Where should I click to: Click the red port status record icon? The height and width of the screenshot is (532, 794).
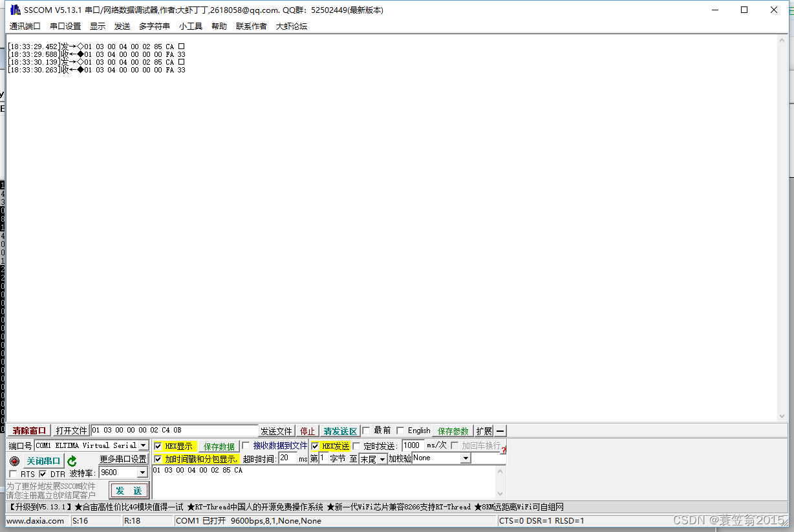point(14,461)
